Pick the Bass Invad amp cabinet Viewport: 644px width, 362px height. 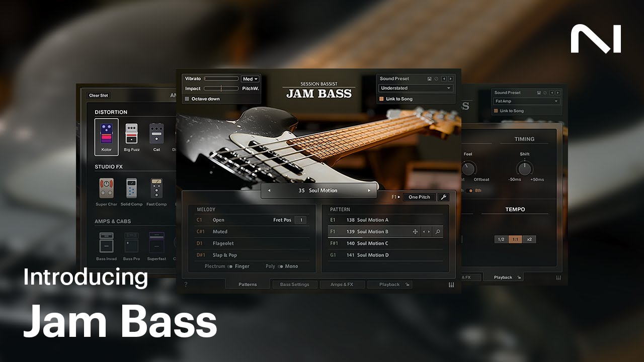pos(106,246)
